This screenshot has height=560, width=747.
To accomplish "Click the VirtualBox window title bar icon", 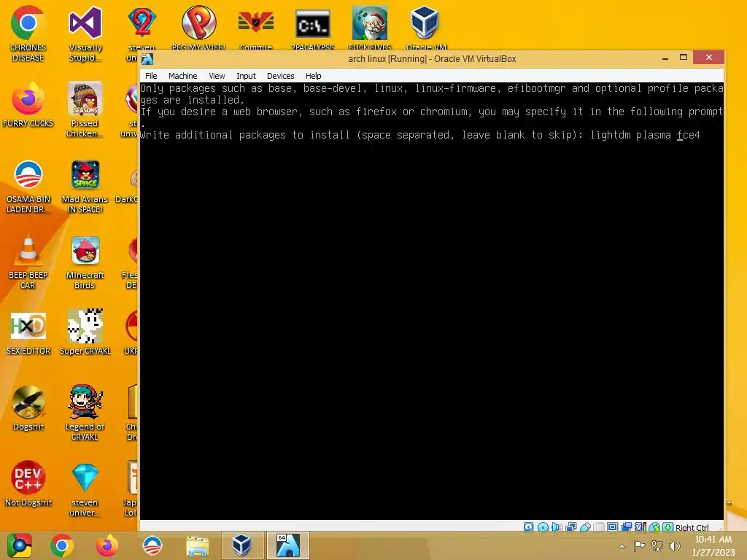I will 147,59.
